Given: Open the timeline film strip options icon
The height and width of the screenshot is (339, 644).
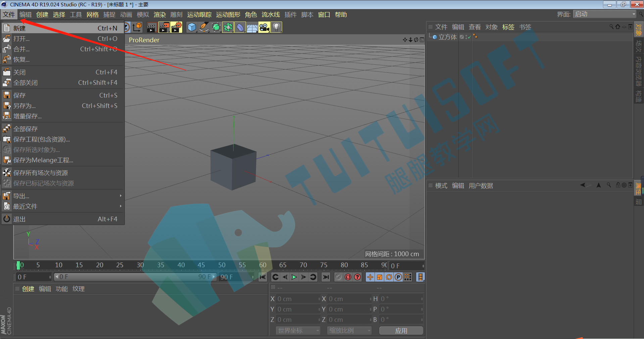Looking at the screenshot, I should pos(420,277).
